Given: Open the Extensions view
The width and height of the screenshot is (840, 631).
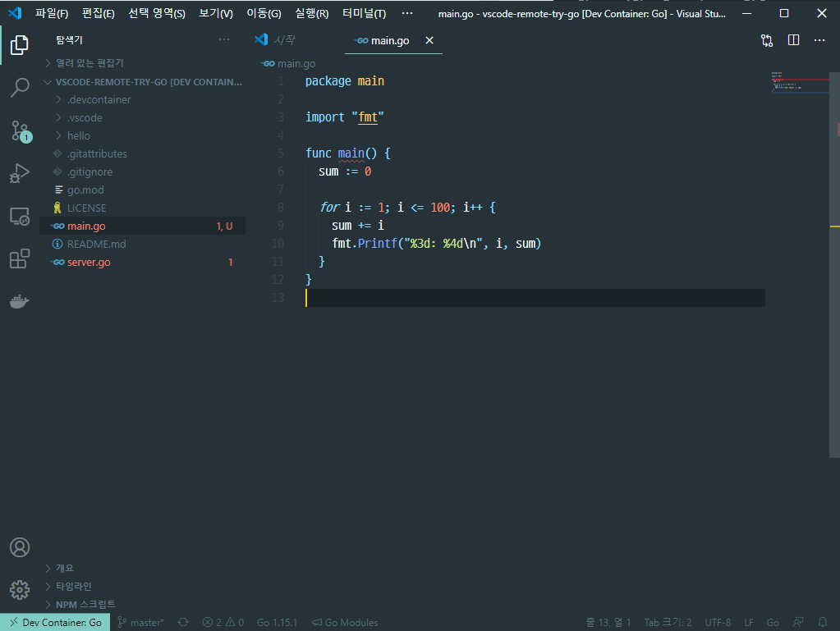Looking at the screenshot, I should [x=19, y=259].
